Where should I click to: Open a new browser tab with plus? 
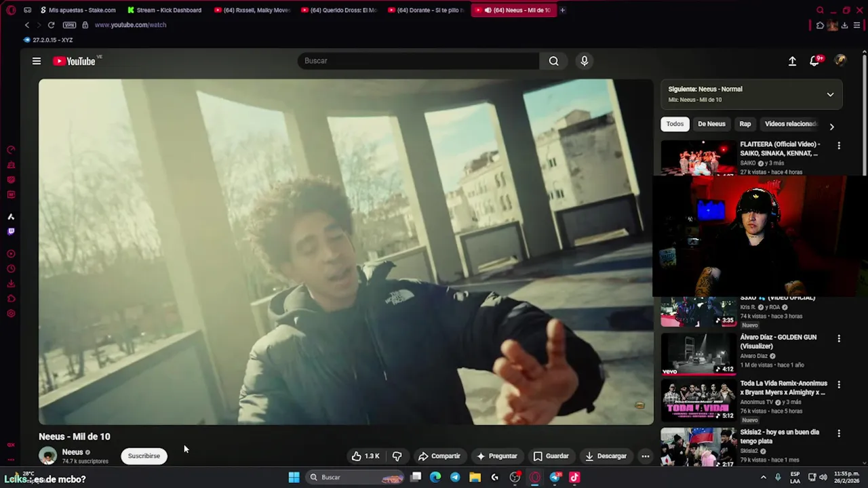point(562,10)
